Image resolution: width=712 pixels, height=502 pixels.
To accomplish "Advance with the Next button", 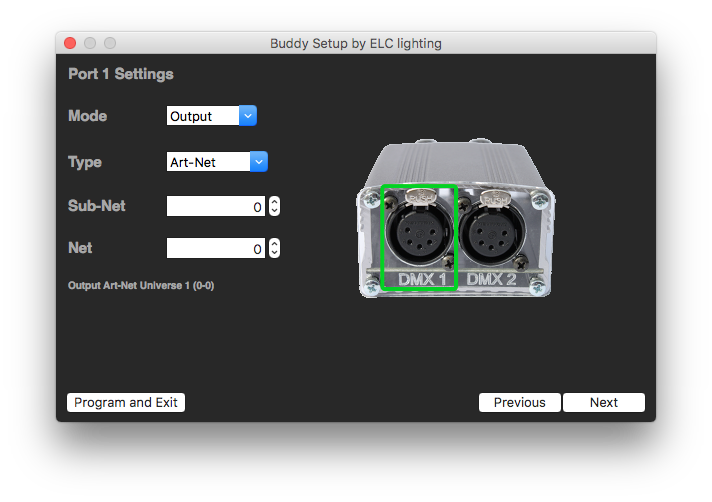I will pos(604,403).
